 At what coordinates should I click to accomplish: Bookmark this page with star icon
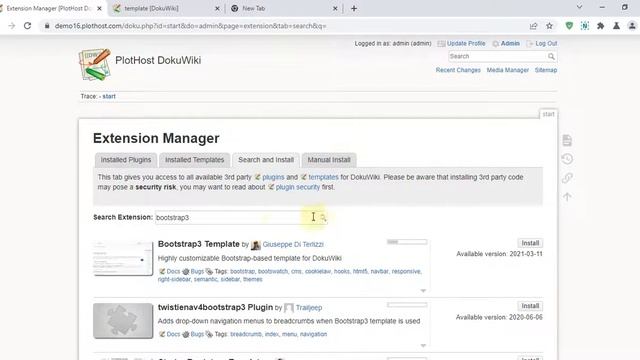[549, 26]
